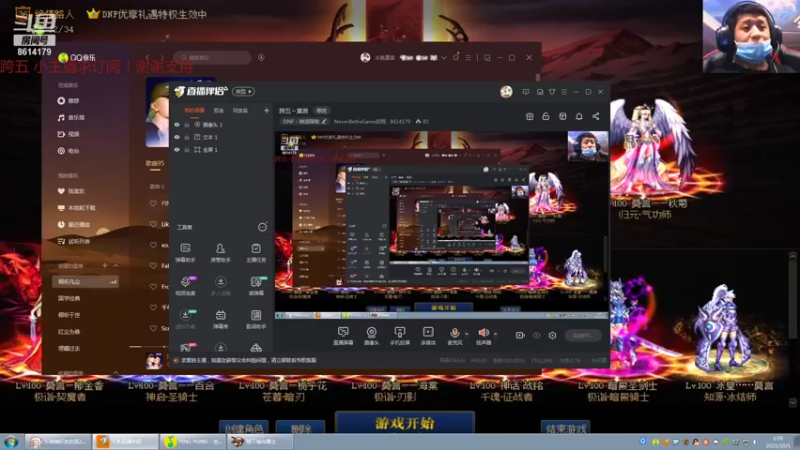Lock the 全屏 1 layer
Viewport: 800px width, 450px height.
187,149
